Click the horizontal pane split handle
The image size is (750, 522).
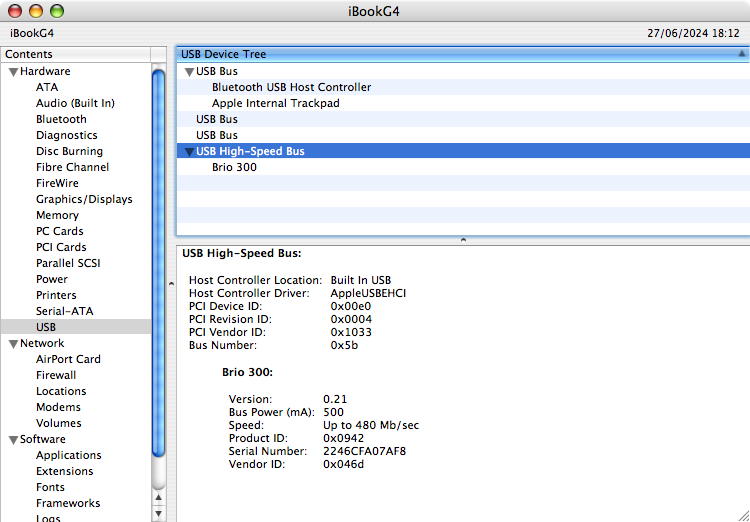(463, 240)
